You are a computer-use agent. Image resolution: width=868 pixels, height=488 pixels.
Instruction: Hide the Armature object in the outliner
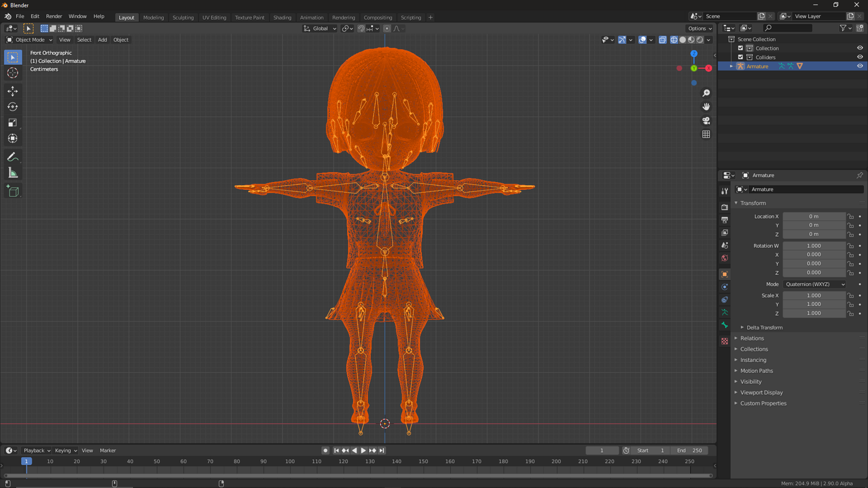[860, 66]
